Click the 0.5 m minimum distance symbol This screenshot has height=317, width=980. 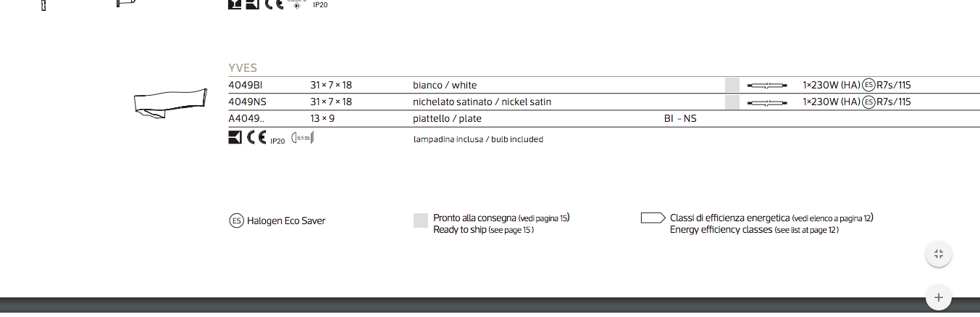[303, 138]
